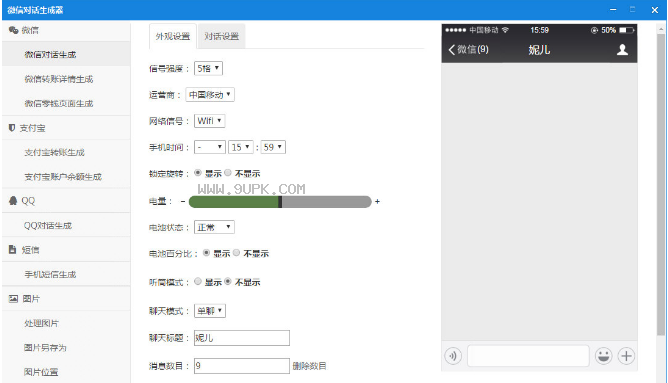Open the hour dropdown showing 15
The height and width of the screenshot is (383, 668).
pos(241,147)
